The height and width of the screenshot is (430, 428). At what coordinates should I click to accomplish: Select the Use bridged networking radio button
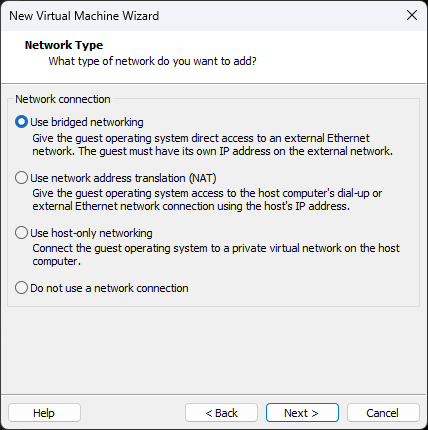point(21,122)
